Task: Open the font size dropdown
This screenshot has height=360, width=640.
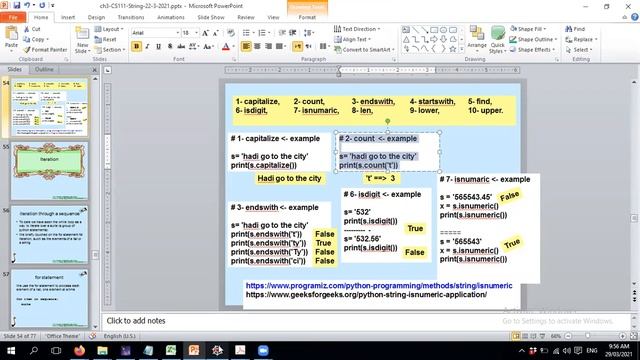Action: coord(196,33)
